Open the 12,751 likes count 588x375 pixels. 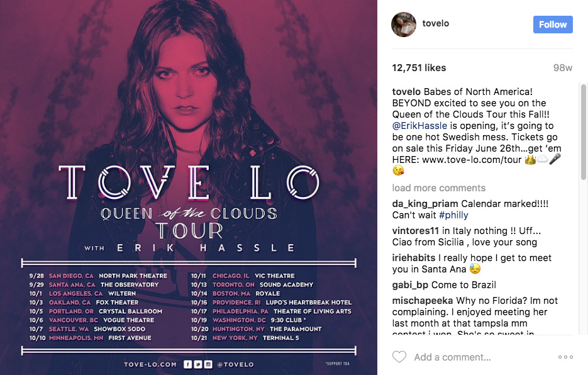[419, 68]
